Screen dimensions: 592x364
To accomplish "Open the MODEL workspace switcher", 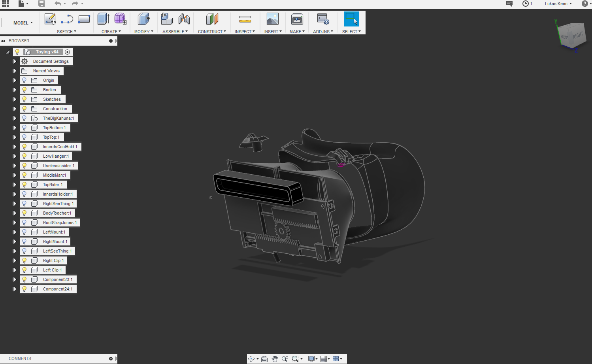I will 23,23.
